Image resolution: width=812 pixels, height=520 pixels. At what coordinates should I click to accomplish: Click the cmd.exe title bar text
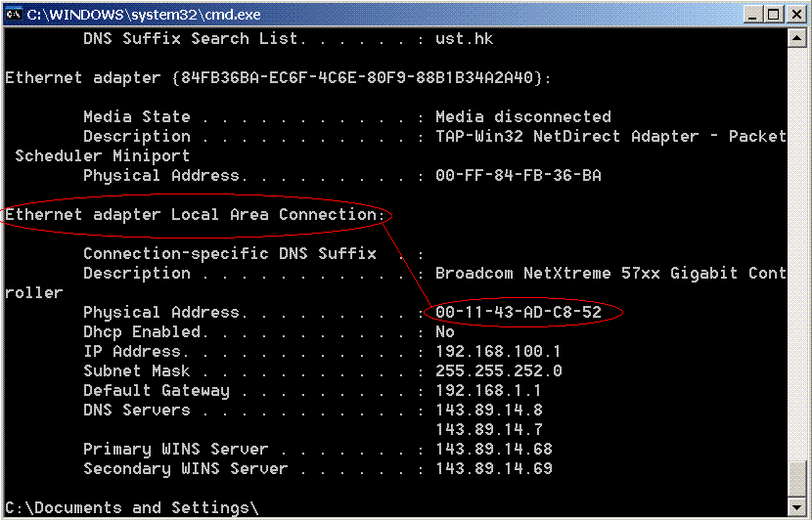point(144,15)
